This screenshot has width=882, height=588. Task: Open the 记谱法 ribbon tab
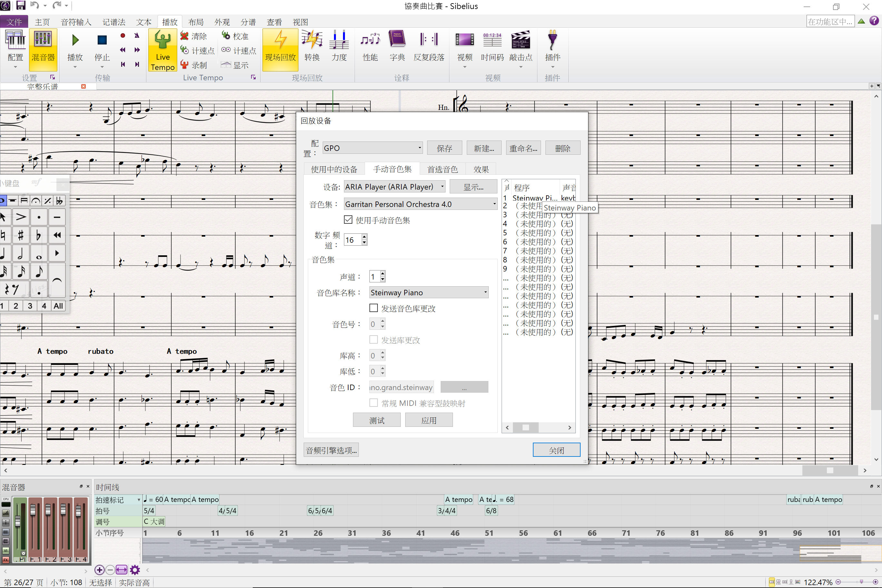point(114,22)
